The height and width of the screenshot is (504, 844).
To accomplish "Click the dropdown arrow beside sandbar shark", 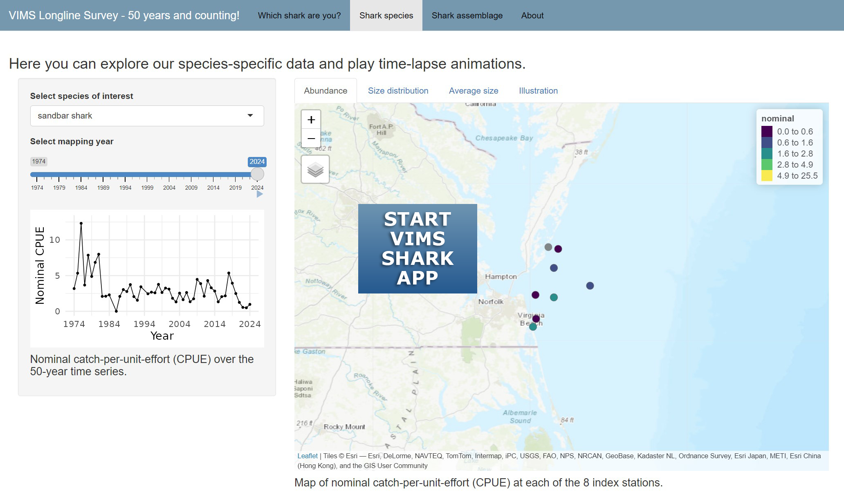I will point(250,116).
